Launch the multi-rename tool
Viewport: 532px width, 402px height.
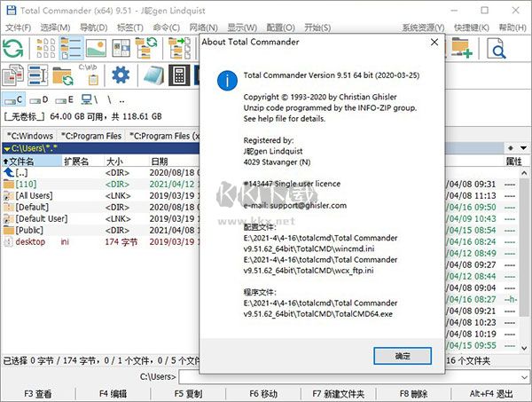[x=37, y=75]
